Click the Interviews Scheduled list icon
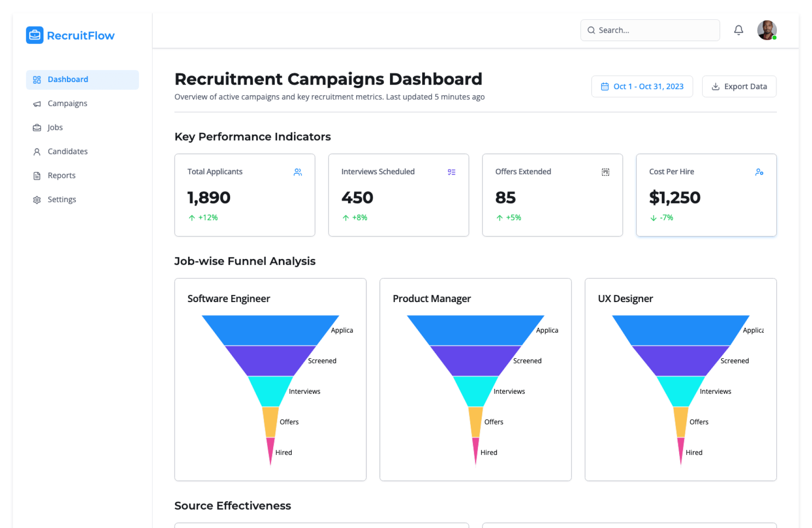Screen dimensions: 812x528 tap(451, 172)
